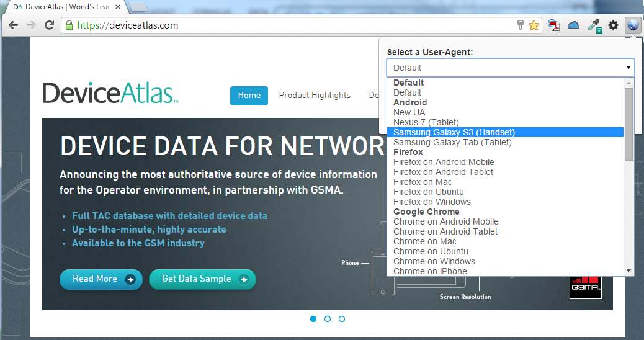This screenshot has height=340, width=644.
Task: Bookmark this page with the star icon
Action: (x=534, y=25)
